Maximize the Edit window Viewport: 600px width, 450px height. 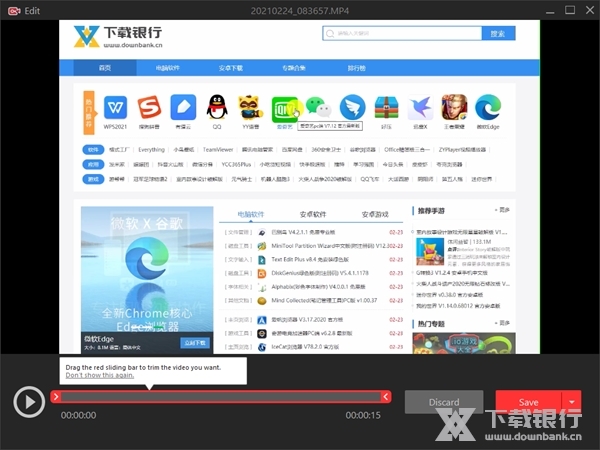pyautogui.click(x=570, y=10)
